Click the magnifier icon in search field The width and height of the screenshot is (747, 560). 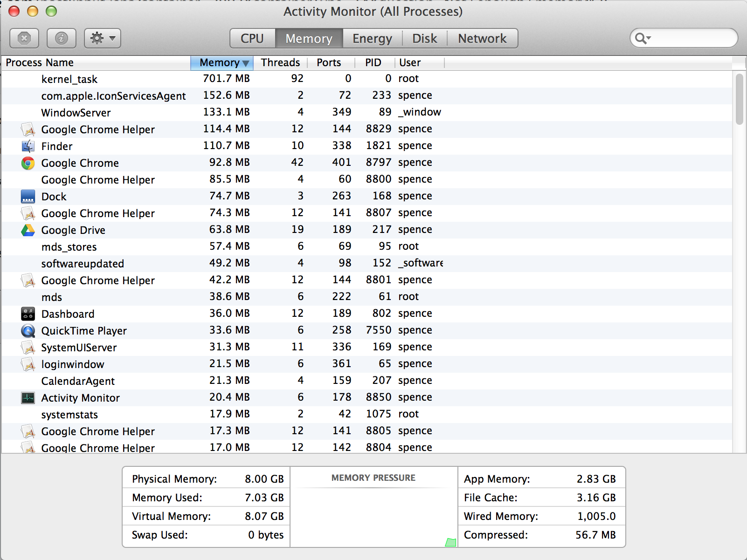(642, 38)
